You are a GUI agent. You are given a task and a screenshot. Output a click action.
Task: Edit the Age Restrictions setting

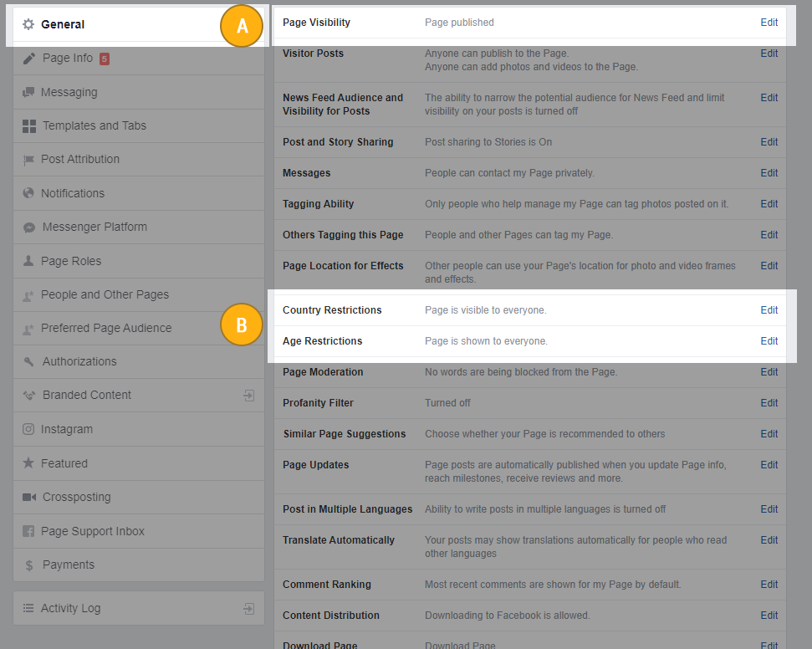point(769,341)
